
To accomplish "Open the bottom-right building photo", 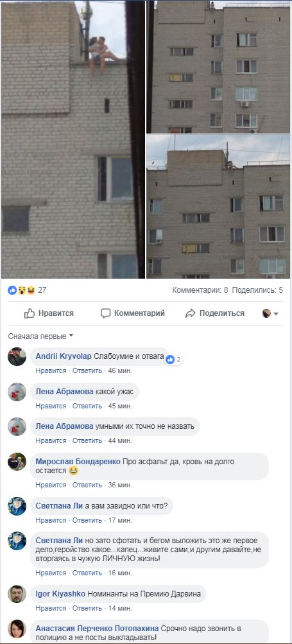I will [218, 207].
